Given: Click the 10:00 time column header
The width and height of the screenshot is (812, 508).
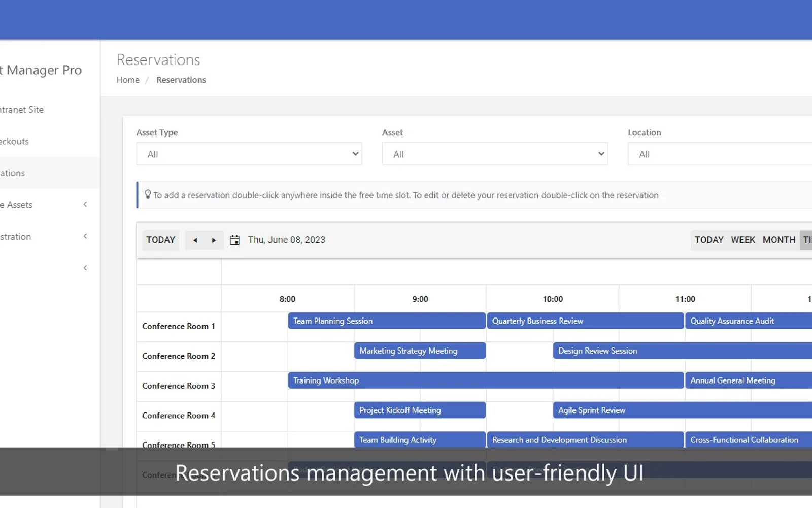Looking at the screenshot, I should pos(553,299).
